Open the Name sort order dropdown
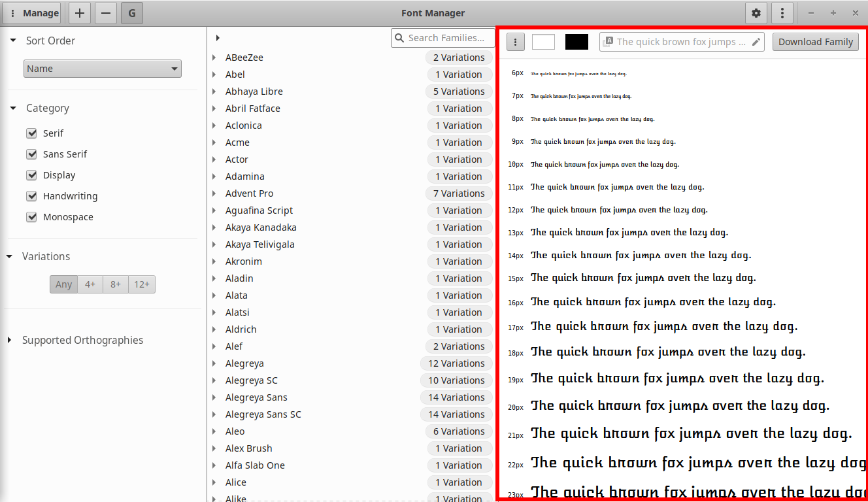The width and height of the screenshot is (868, 502). (103, 69)
